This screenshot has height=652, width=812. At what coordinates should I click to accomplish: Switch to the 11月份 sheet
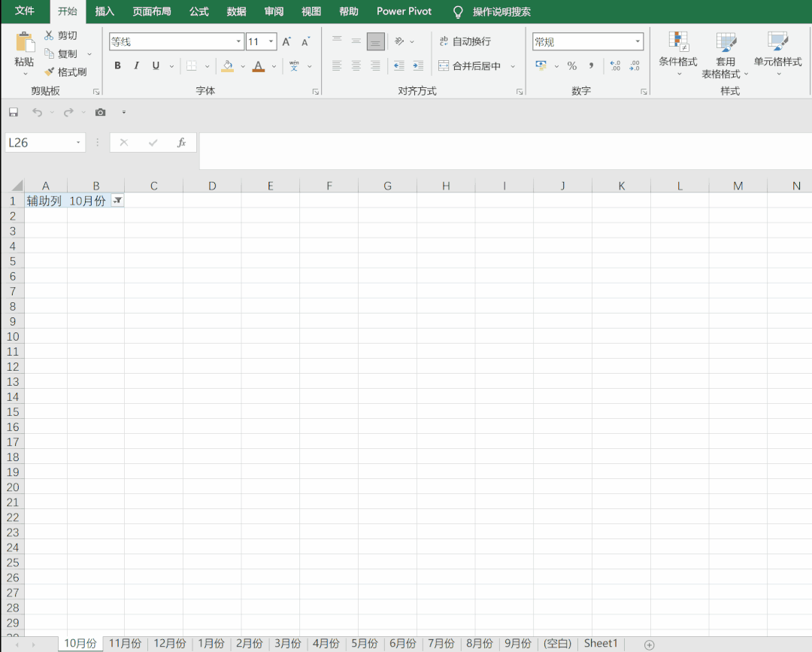pyautogui.click(x=125, y=643)
